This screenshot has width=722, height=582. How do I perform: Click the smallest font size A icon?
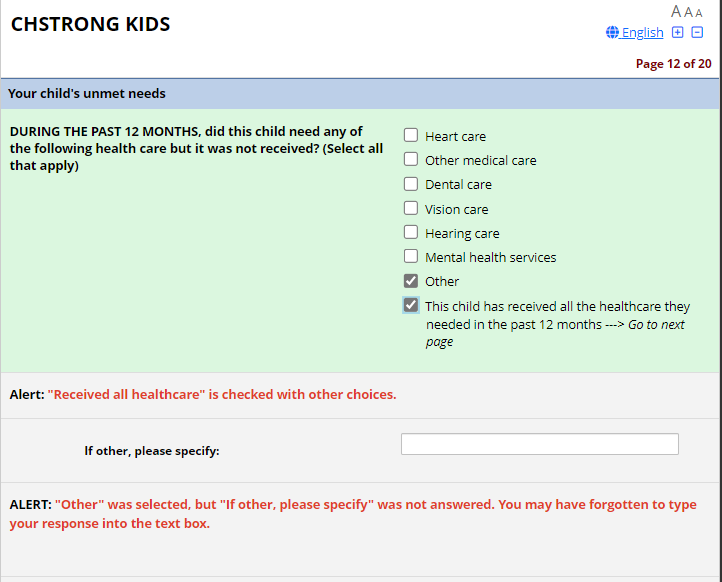coord(699,13)
